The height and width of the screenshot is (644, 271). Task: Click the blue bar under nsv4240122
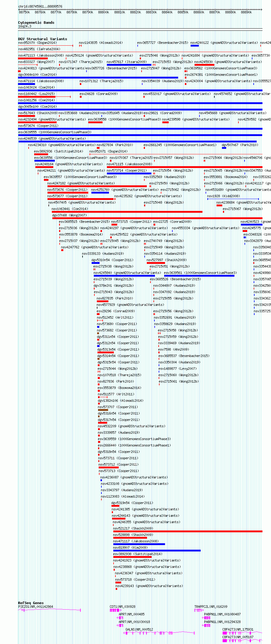pyautogui.click(x=195, y=46)
